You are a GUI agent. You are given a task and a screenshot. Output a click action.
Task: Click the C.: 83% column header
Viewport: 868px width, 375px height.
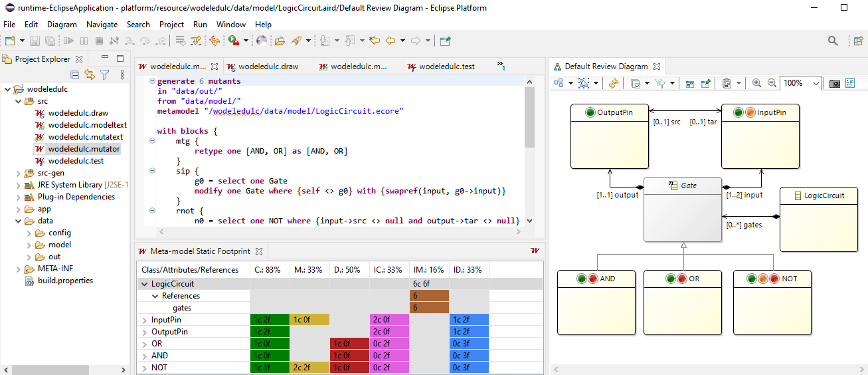[x=270, y=270]
